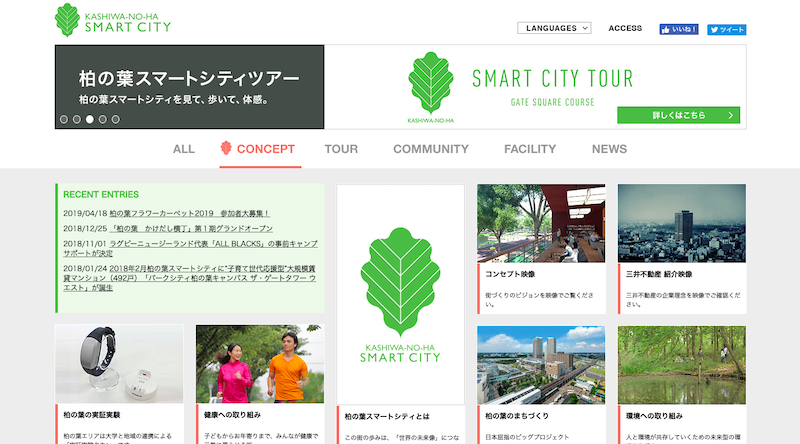Switch to the FACILITY tab

(530, 149)
